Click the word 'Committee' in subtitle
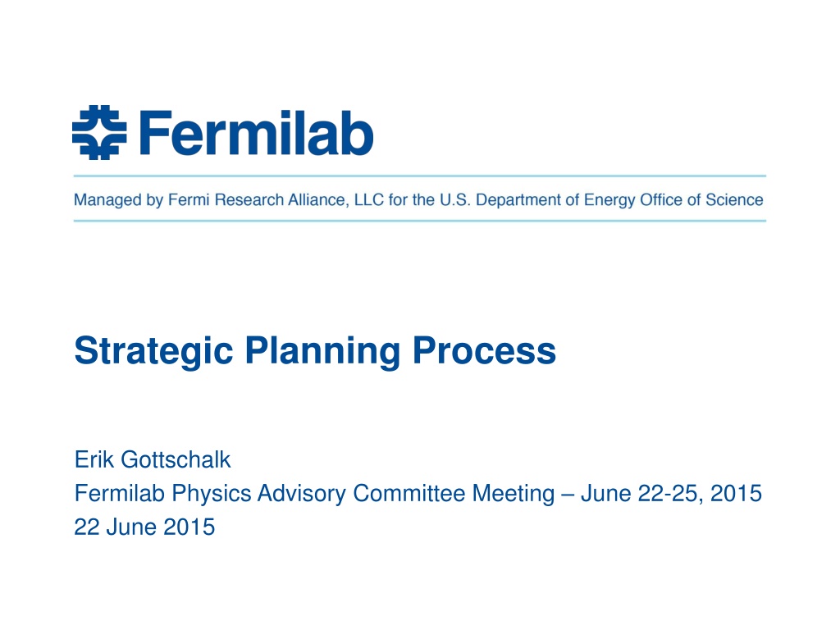The image size is (840, 630). 409,493
